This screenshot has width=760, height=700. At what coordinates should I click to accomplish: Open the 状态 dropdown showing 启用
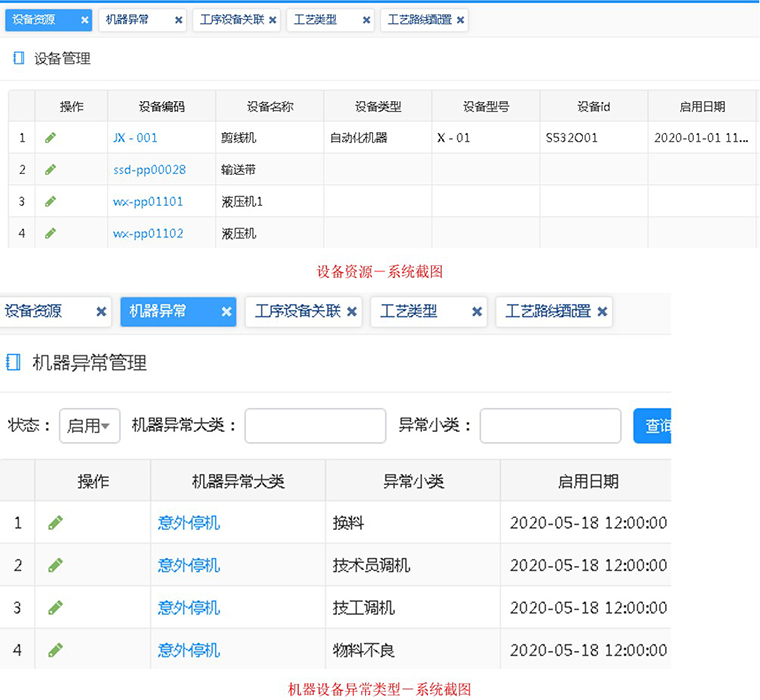click(90, 426)
